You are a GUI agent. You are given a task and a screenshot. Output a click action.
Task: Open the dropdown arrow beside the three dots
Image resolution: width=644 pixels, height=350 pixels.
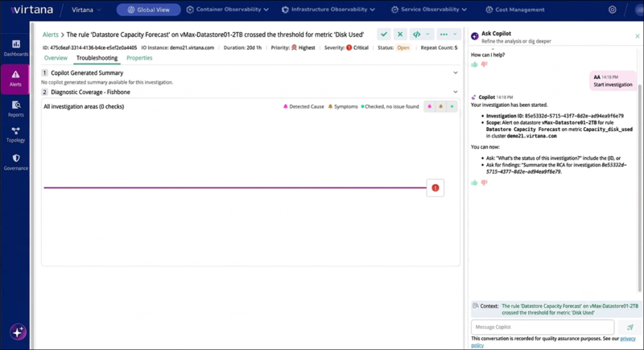[455, 35]
